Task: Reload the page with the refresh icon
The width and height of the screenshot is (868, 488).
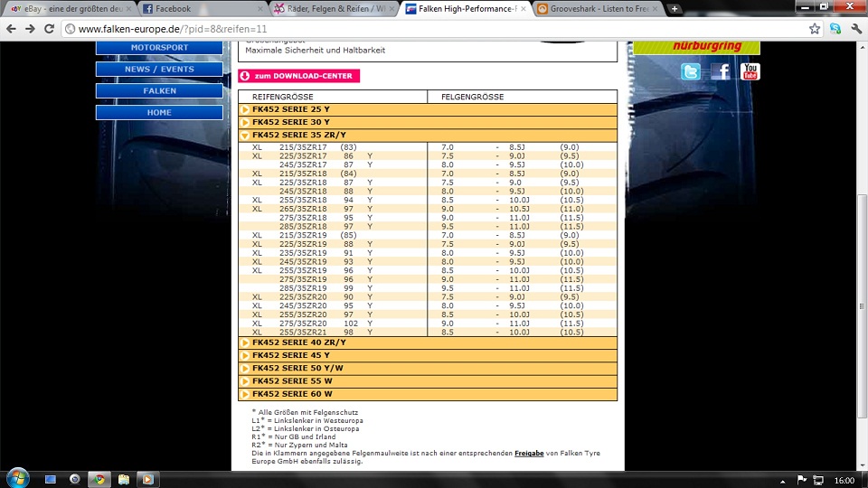Action: pos(51,29)
